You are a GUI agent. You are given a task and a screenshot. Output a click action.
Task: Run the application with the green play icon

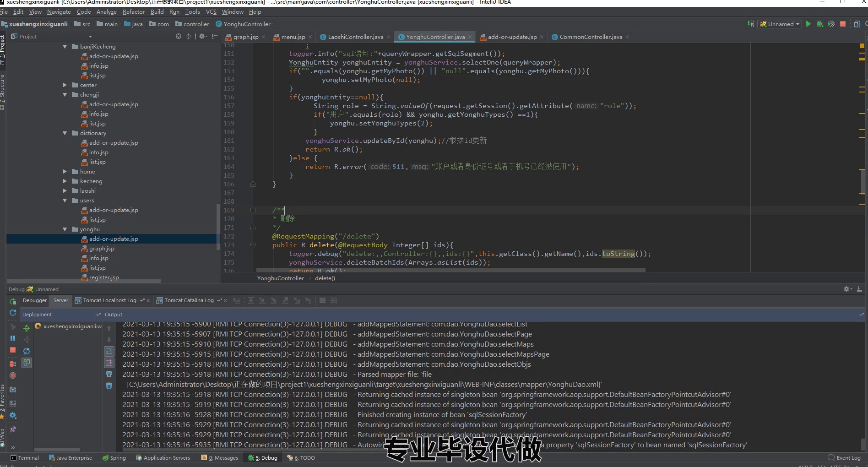click(808, 24)
